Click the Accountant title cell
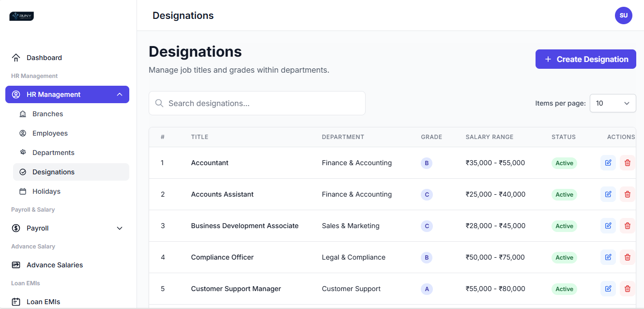This screenshot has height=309, width=644. [210, 163]
